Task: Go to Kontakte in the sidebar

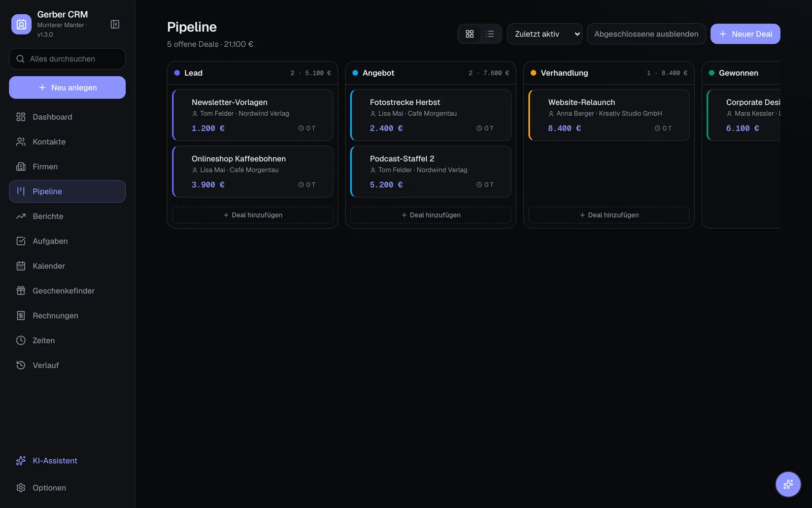Action: [67, 142]
